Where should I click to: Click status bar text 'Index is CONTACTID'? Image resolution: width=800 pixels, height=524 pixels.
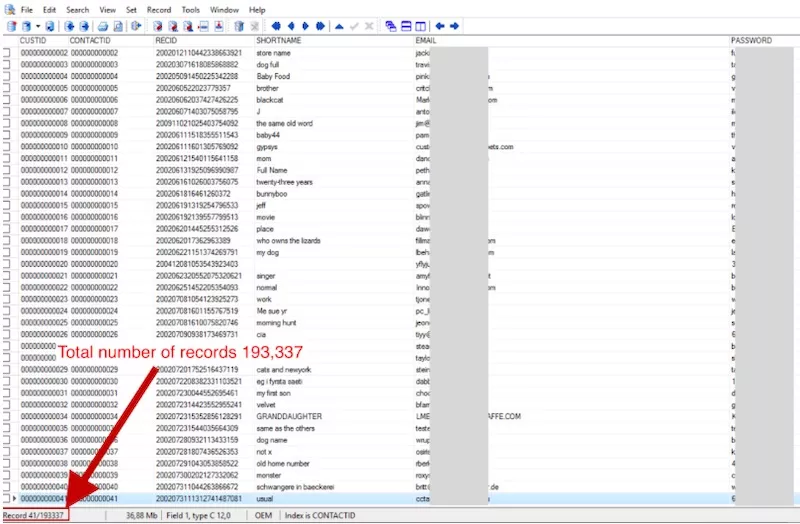[320, 515]
